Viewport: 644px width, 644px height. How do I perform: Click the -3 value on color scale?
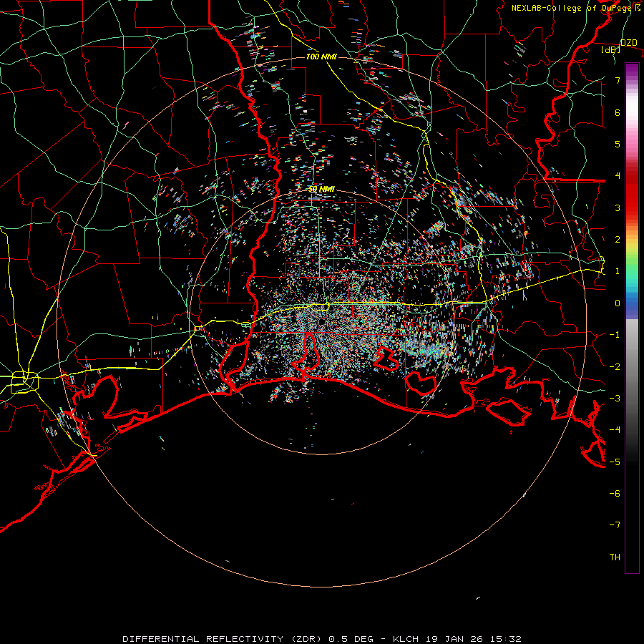coord(615,399)
